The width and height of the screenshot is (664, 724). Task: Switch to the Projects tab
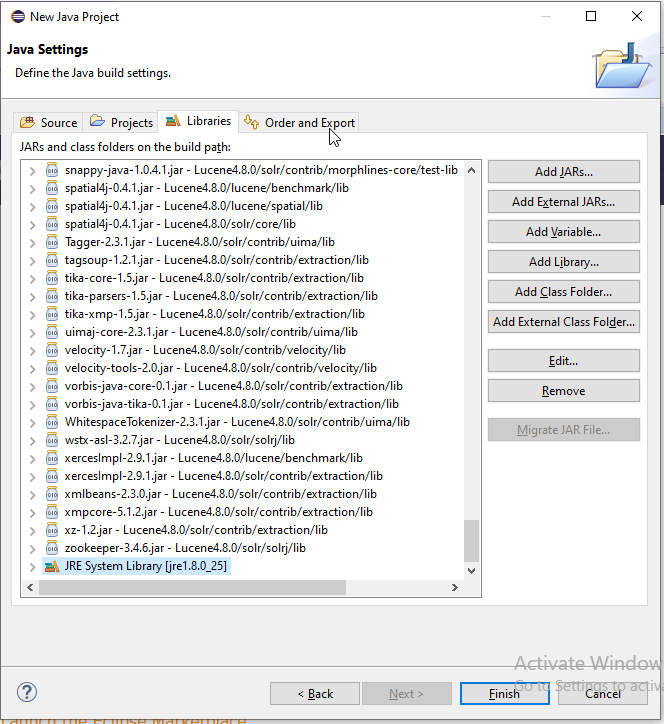(x=121, y=122)
